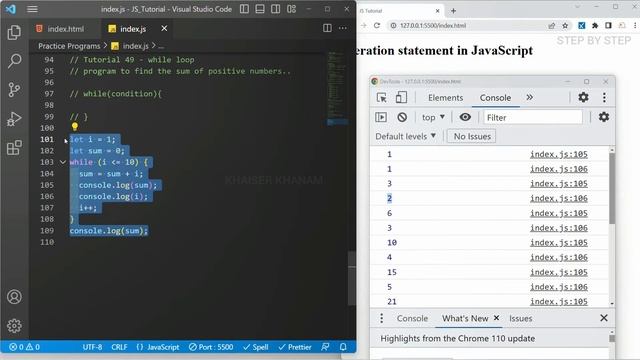Open errors and warnings status item
The image size is (640, 360).
pyautogui.click(x=24, y=347)
